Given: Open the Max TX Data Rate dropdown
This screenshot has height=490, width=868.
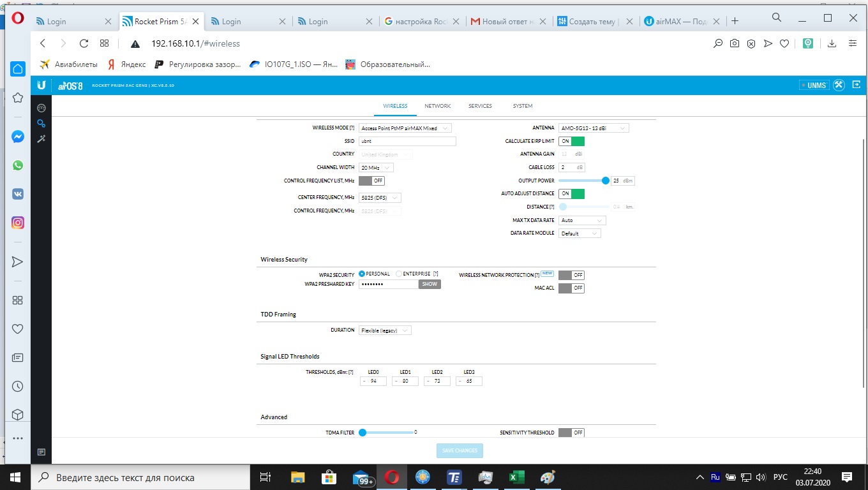Looking at the screenshot, I should pyautogui.click(x=582, y=220).
